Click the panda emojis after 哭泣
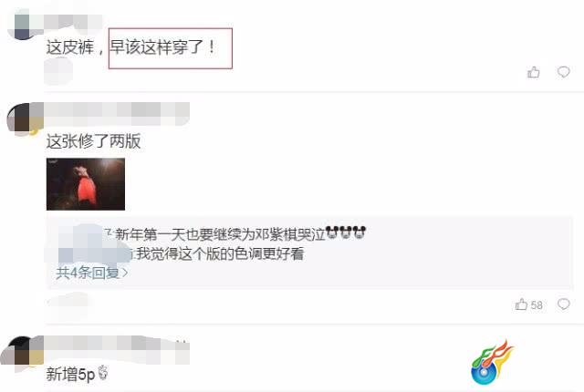 [346, 232]
